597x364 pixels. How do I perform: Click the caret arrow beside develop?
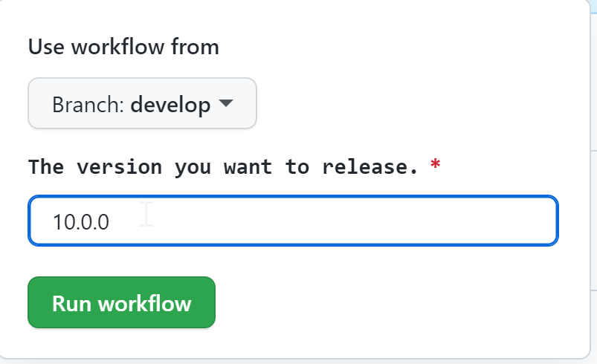pyautogui.click(x=226, y=103)
